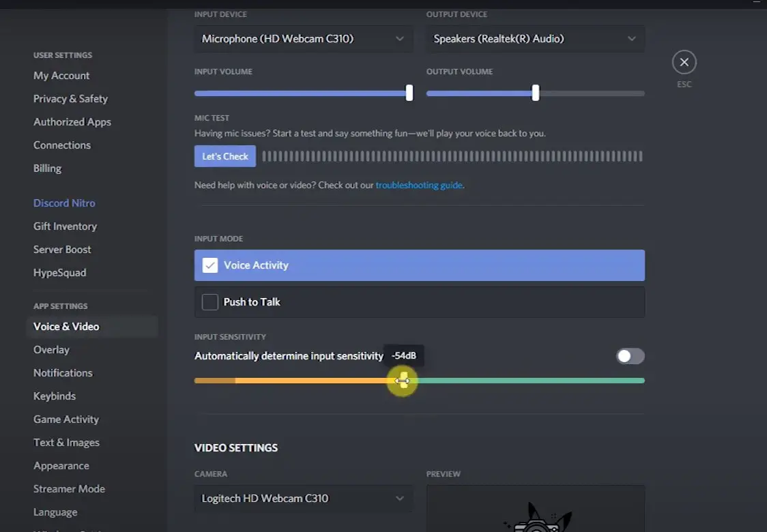
Task: Open Discord Nitro page
Action: 64,203
